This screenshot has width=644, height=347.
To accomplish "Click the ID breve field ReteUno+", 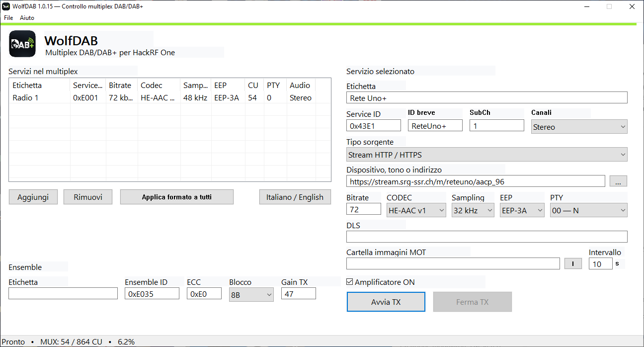I will point(435,125).
